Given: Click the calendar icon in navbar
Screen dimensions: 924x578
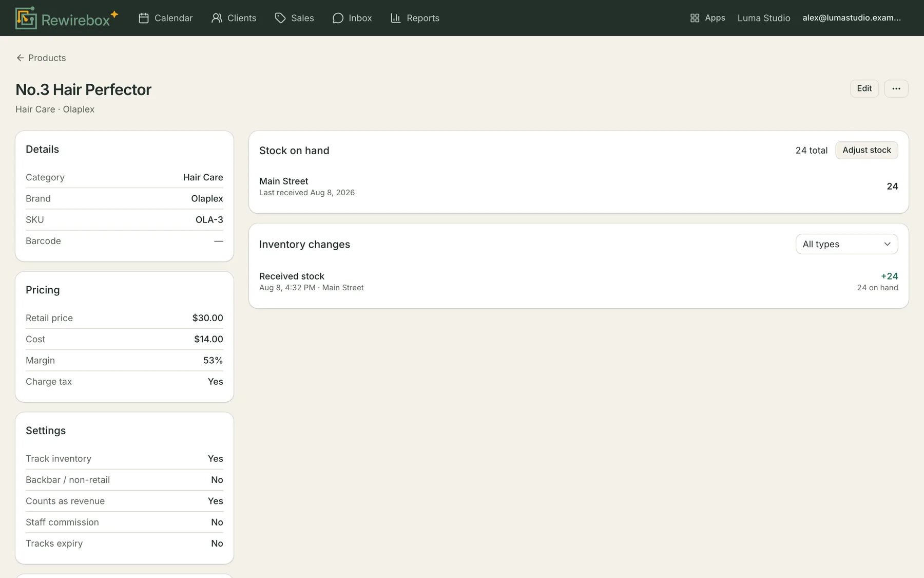Looking at the screenshot, I should tap(144, 18).
